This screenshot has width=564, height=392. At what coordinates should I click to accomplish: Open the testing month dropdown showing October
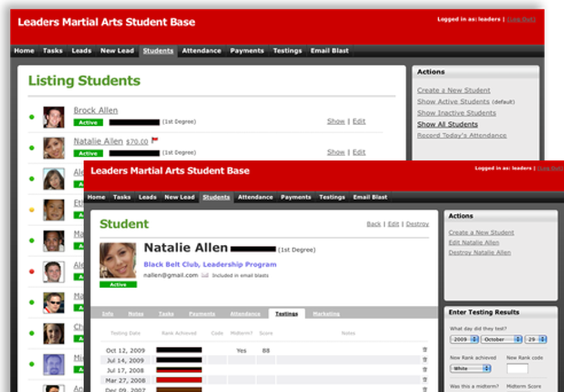501,339
